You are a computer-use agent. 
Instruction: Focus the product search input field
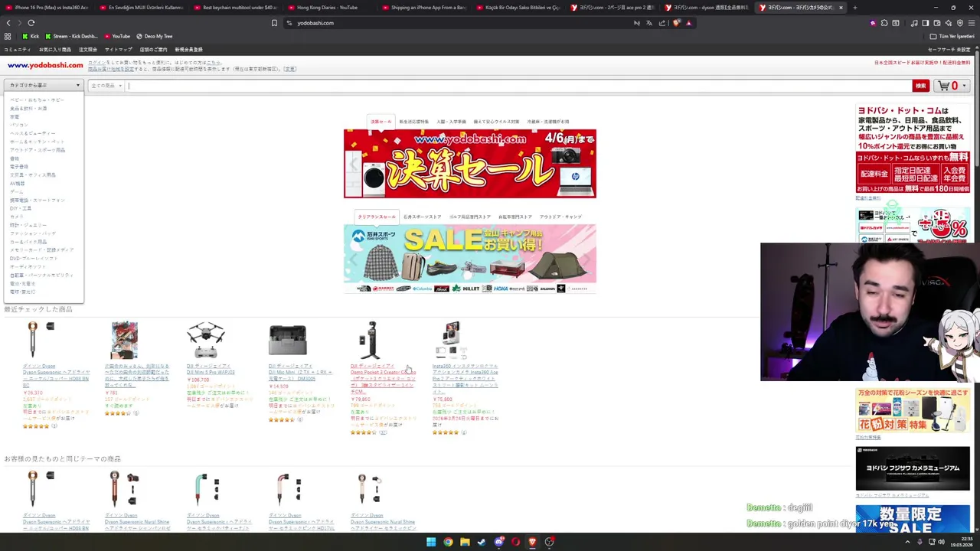[x=518, y=86]
